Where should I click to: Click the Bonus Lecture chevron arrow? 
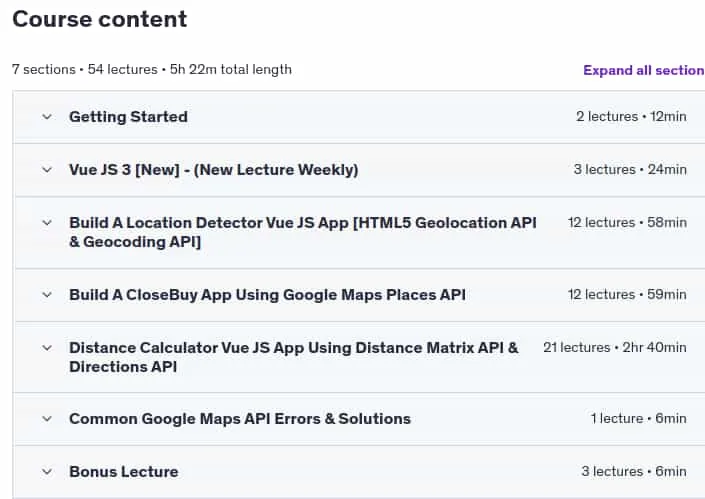pos(47,472)
